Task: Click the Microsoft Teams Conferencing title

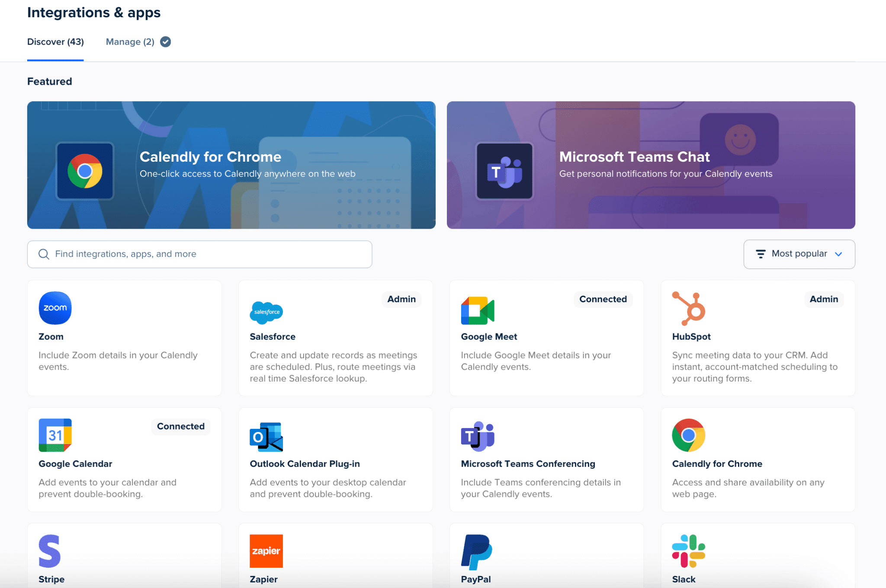Action: coord(528,463)
